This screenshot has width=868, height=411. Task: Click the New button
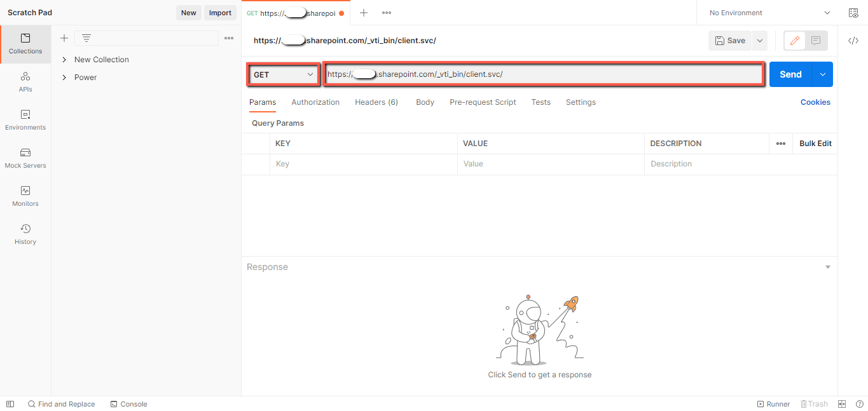click(189, 13)
